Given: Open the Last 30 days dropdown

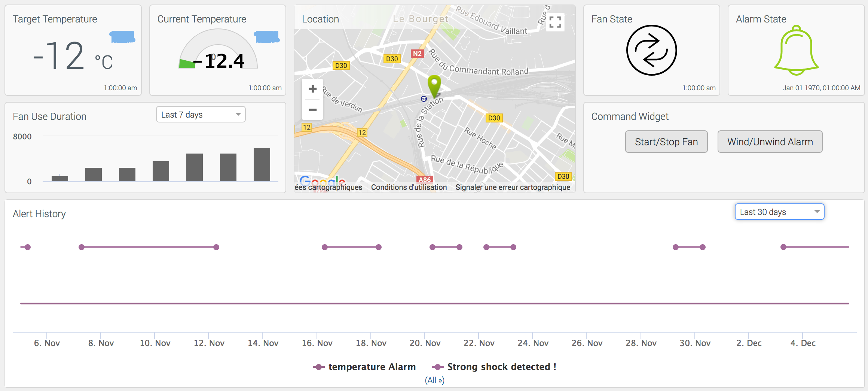Looking at the screenshot, I should coord(779,212).
